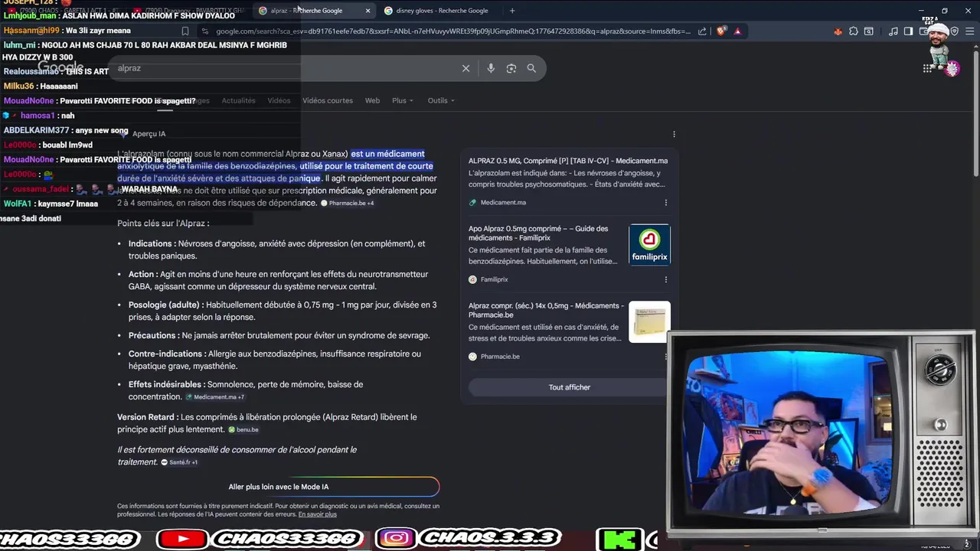This screenshot has width=980, height=551.
Task: Expand the Outils tools dropdown
Action: click(441, 100)
